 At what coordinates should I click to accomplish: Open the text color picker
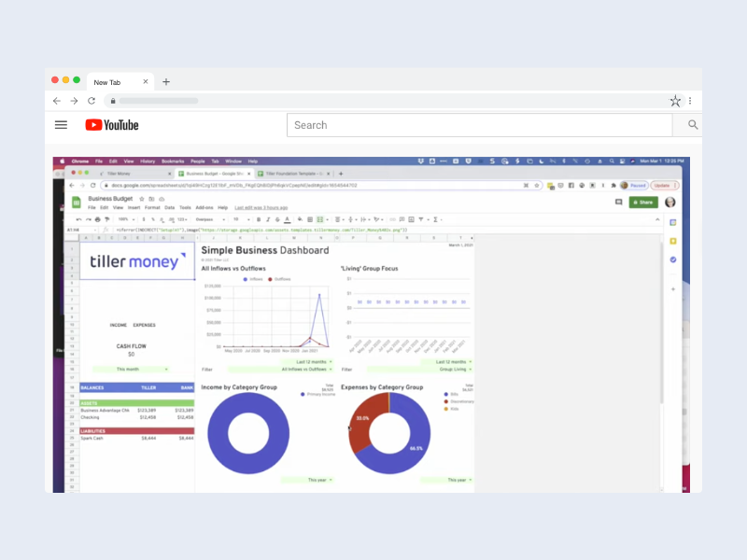(288, 219)
